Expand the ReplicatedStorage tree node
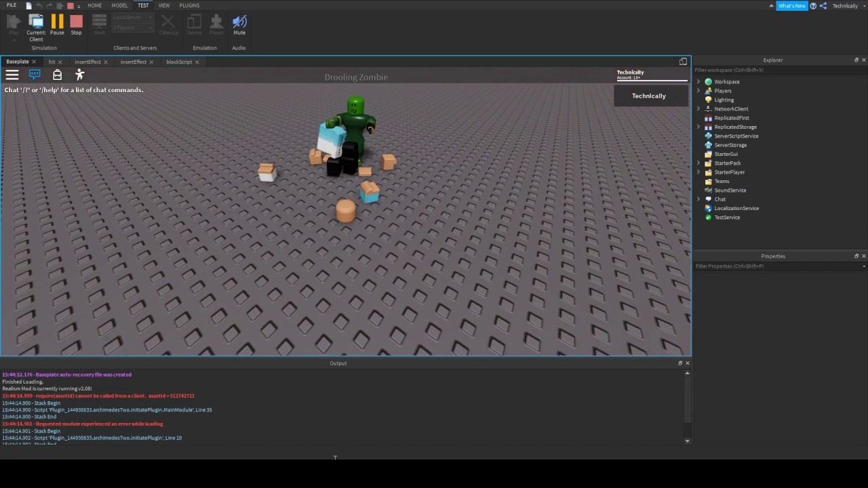868x488 pixels. click(x=698, y=127)
